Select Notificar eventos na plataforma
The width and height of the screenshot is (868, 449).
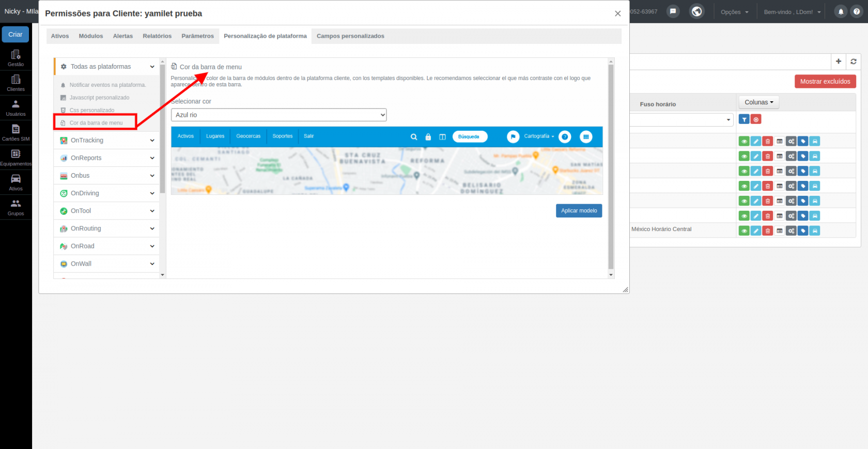click(x=107, y=85)
